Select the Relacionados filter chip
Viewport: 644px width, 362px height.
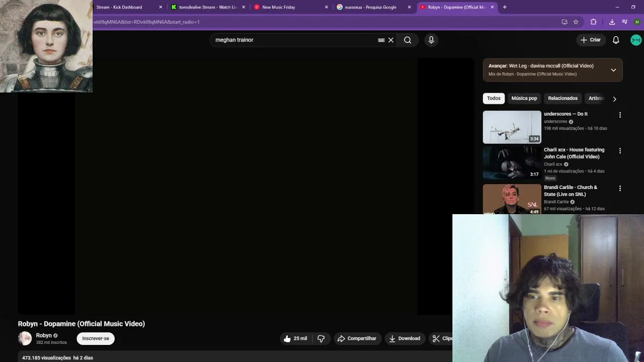pyautogui.click(x=562, y=98)
